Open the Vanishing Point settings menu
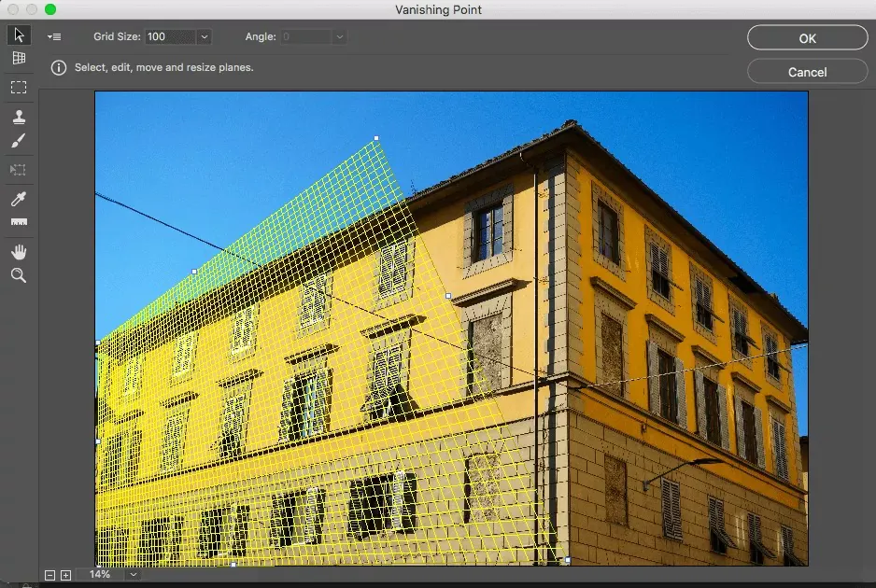876x588 pixels. click(54, 36)
